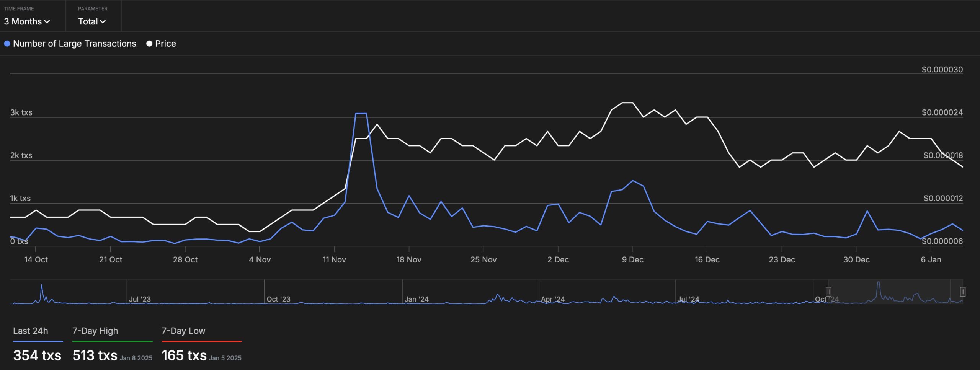Expand the Time Frame selector options
Viewport: 980px width, 370px height.
tap(27, 22)
